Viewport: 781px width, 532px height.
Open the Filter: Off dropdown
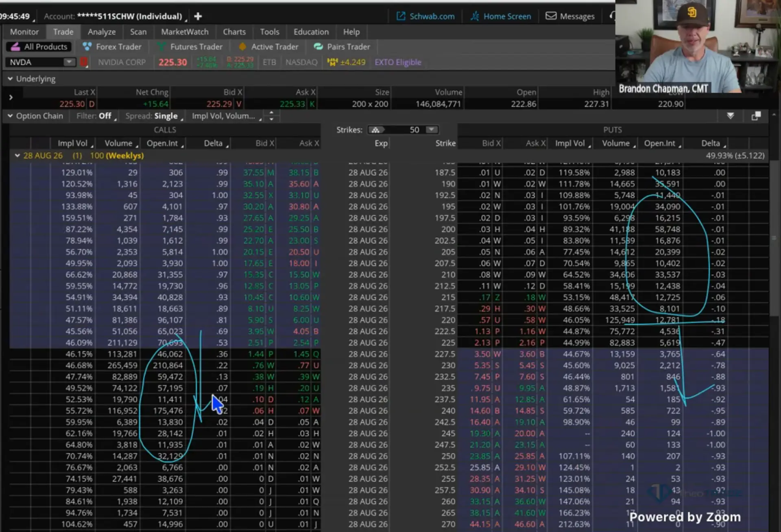click(96, 116)
